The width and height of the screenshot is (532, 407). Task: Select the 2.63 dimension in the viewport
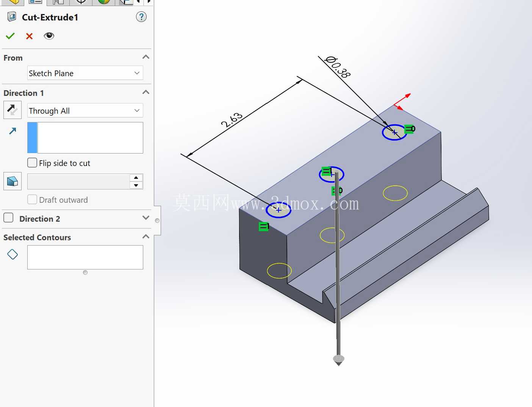232,120
